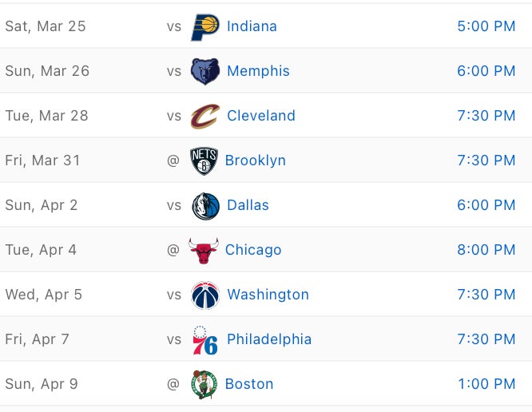Click the Chicago Bulls team logo
The width and height of the screenshot is (532, 412).
204,250
